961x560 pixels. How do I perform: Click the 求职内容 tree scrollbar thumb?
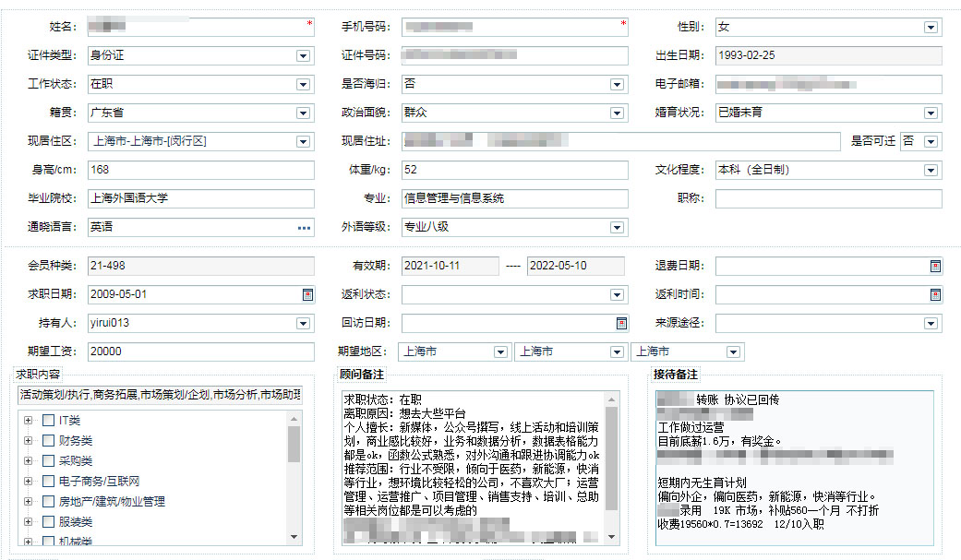pos(294,445)
